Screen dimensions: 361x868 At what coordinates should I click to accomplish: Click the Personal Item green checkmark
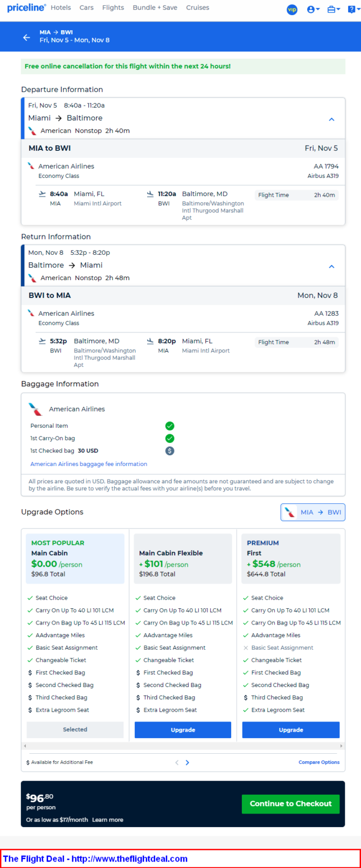coord(170,426)
